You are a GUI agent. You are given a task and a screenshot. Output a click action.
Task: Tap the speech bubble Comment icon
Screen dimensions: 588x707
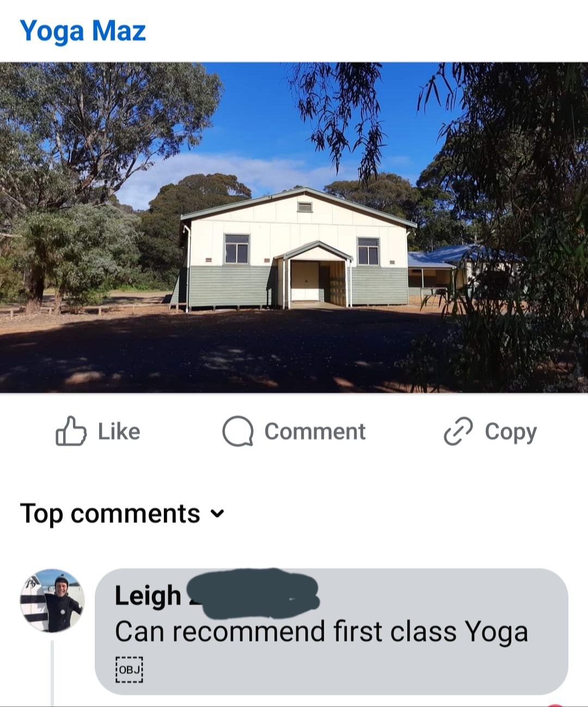click(238, 432)
